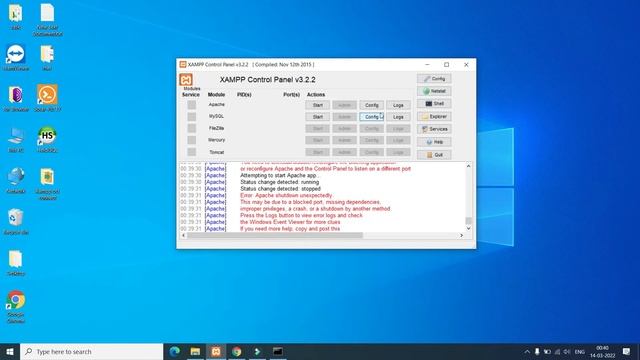
Task: Launch the Shell from the right sidebar
Action: pos(434,104)
